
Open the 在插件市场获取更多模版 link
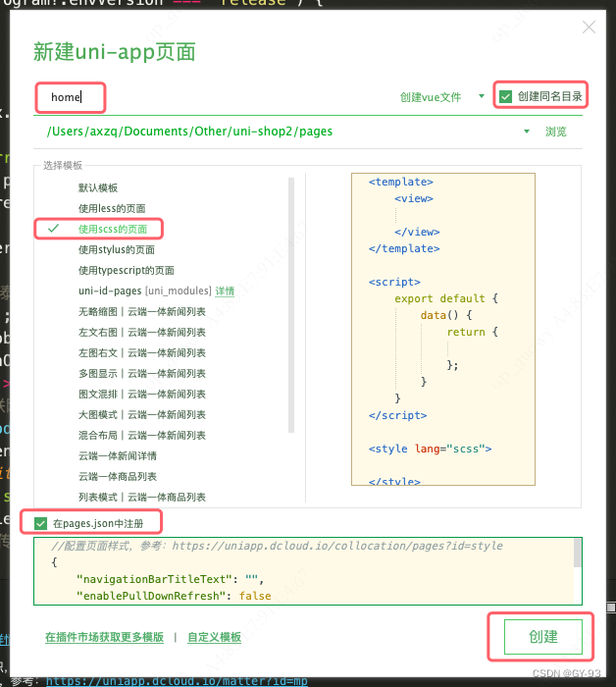104,637
